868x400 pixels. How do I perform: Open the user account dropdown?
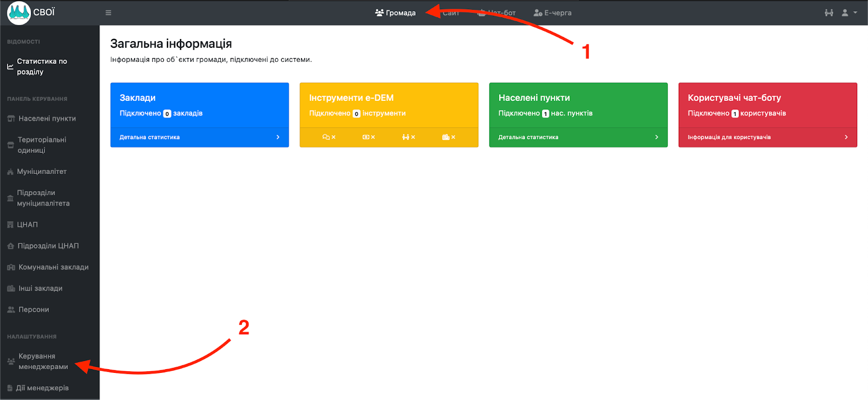point(849,13)
